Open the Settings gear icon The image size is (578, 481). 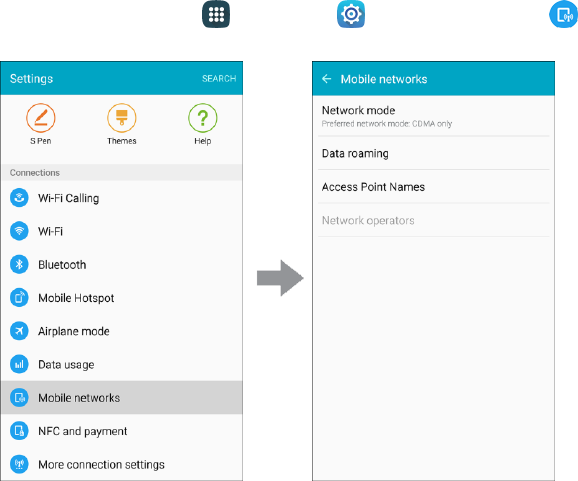[x=351, y=14]
